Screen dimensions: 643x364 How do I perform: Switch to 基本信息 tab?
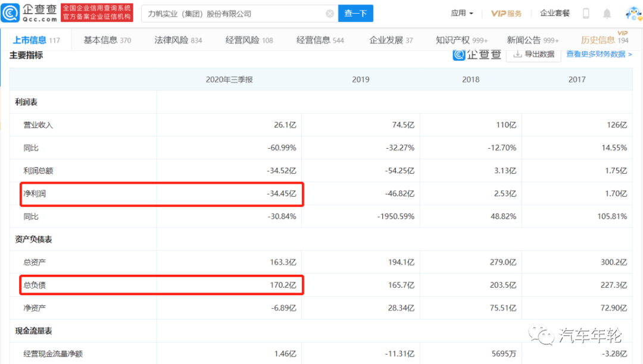[x=107, y=40]
